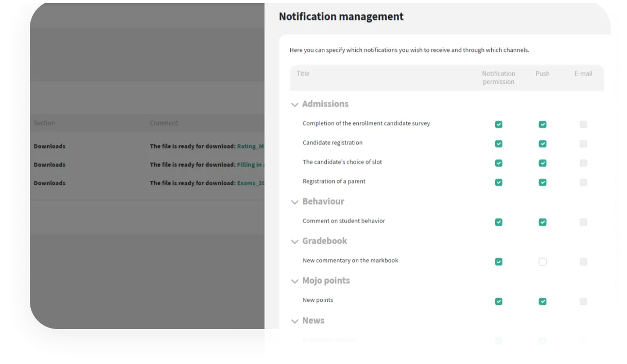Turn off notification permission for New points
Screen dimensions: 627x364
tap(498, 301)
